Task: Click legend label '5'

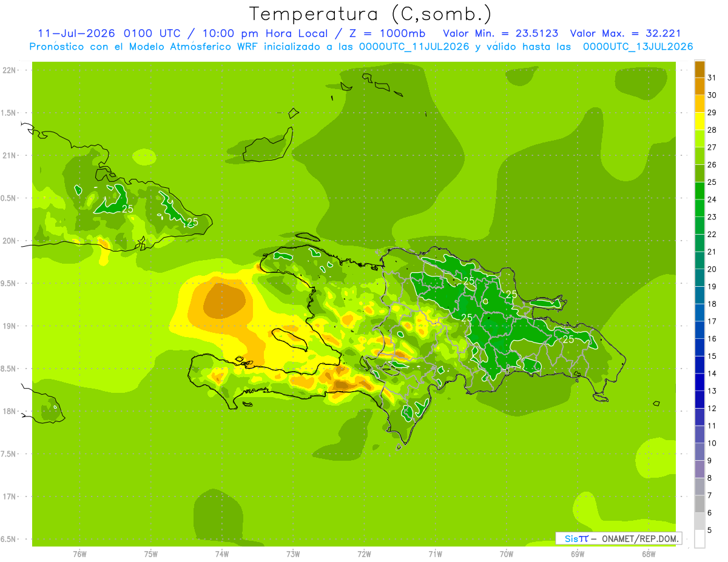Action: 710,530
